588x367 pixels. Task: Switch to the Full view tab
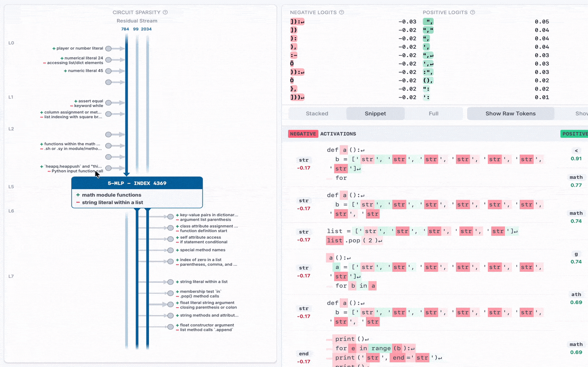[x=434, y=114]
